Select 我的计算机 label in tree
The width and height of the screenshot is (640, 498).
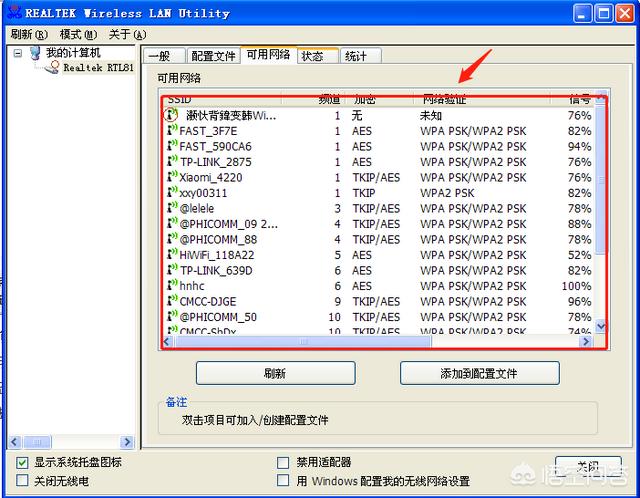tap(73, 53)
